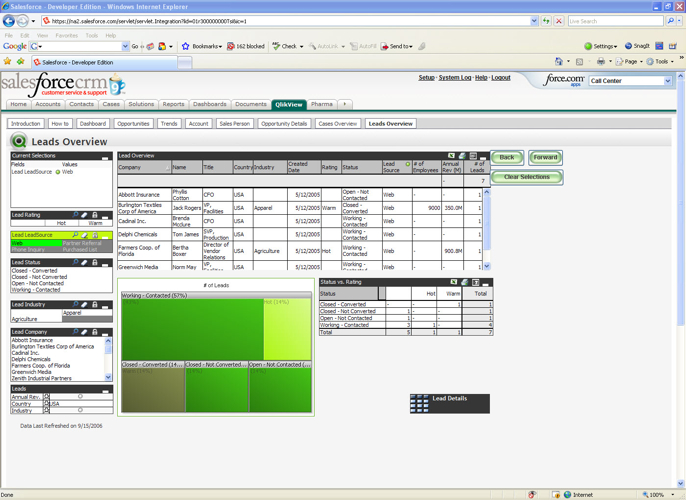Screen dimensions: 686x500
Task: Send Lead Overview table to Excel
Action: tap(452, 156)
